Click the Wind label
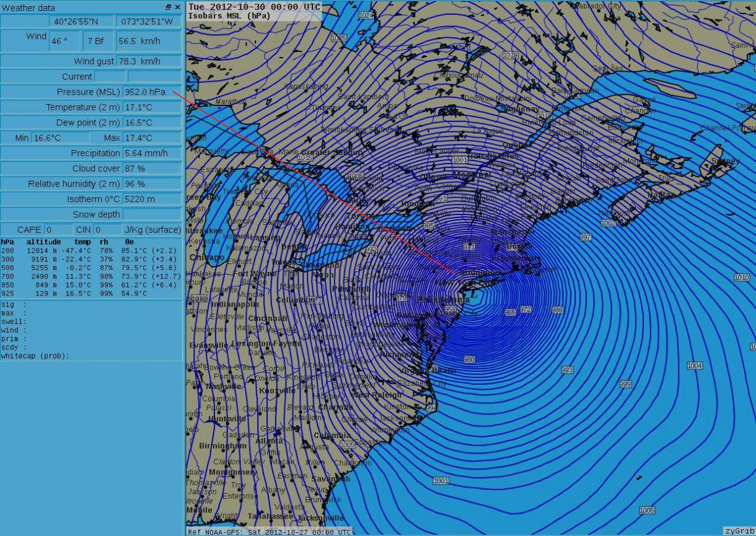Screen dimensions: 756x536 pyautogui.click(x=36, y=36)
